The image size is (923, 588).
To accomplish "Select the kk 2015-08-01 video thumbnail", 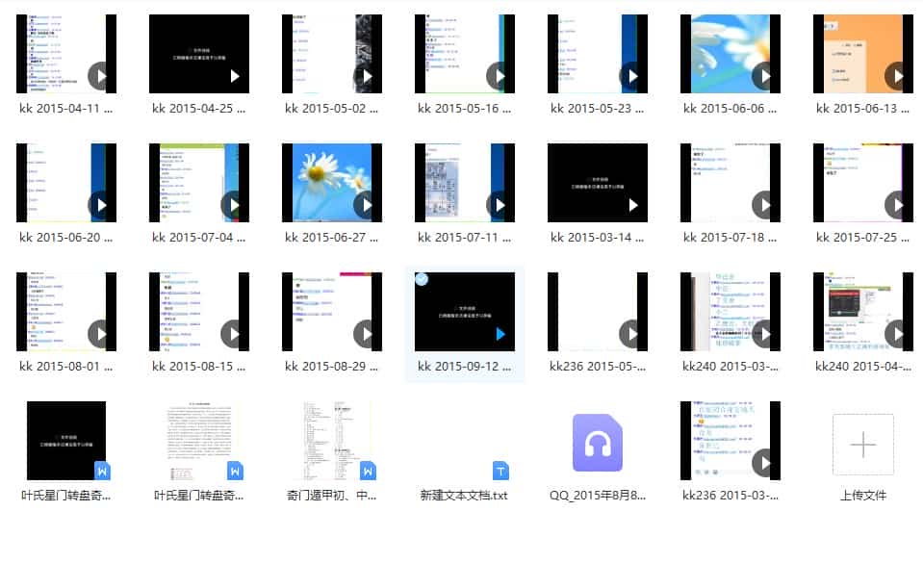I will click(66, 311).
